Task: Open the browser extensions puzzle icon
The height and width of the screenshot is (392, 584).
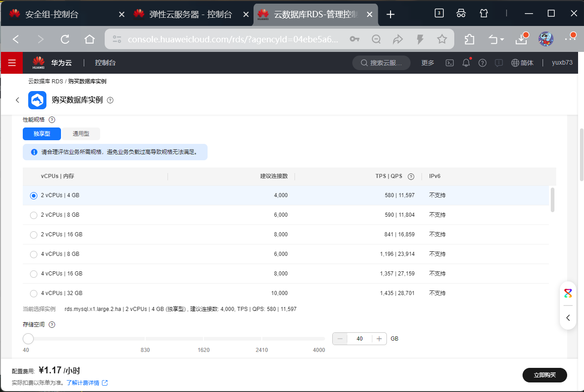Action: click(x=469, y=39)
